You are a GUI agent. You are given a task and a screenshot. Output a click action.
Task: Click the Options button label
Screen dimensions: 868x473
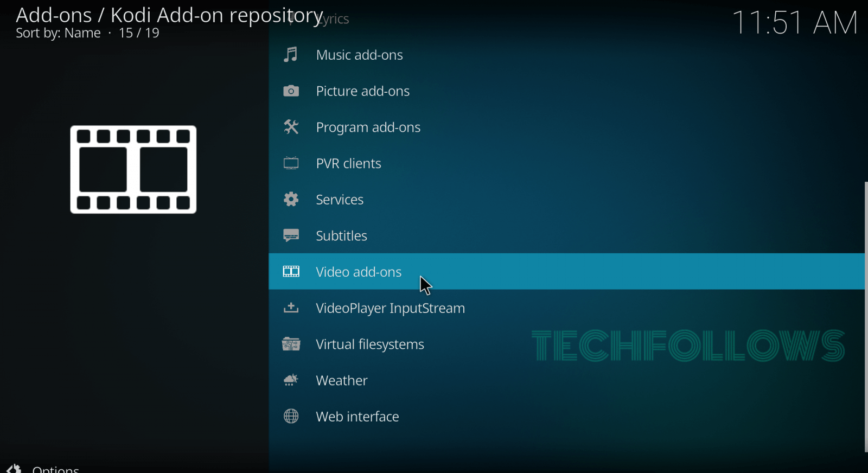coord(55,469)
